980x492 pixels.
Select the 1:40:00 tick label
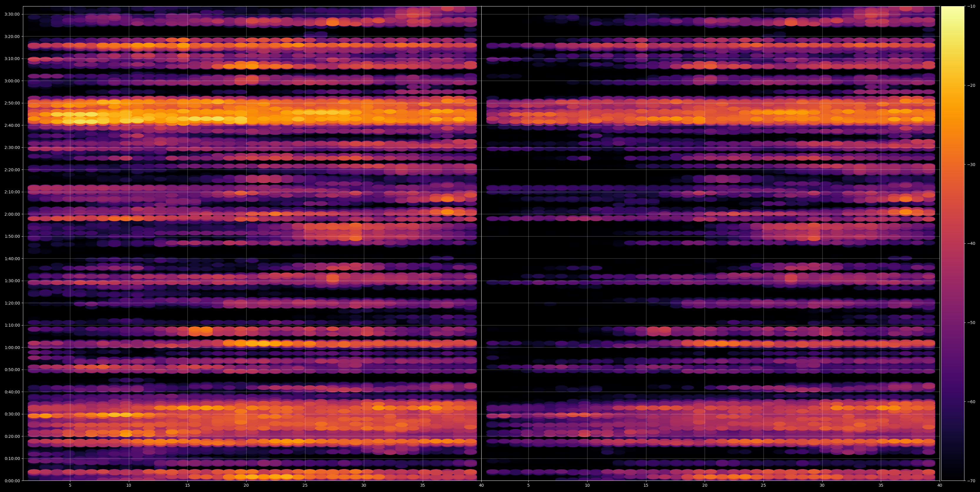pyautogui.click(x=12, y=259)
